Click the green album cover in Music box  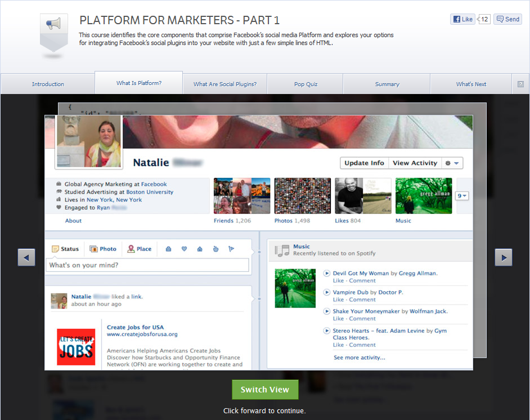click(x=295, y=288)
